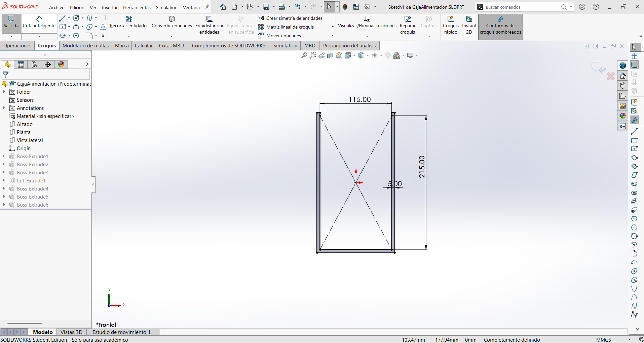Image resolution: width=644 pixels, height=343 pixels.
Task: Click Salir del croquis button
Action: (11, 23)
